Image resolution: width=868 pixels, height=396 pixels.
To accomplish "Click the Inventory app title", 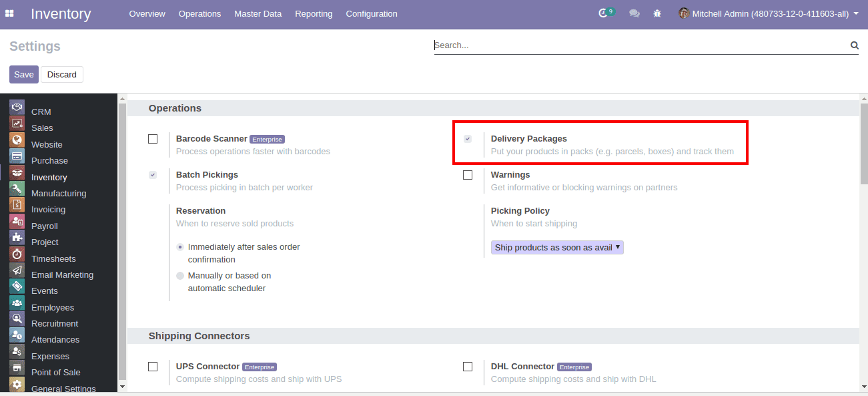I will 61,13.
